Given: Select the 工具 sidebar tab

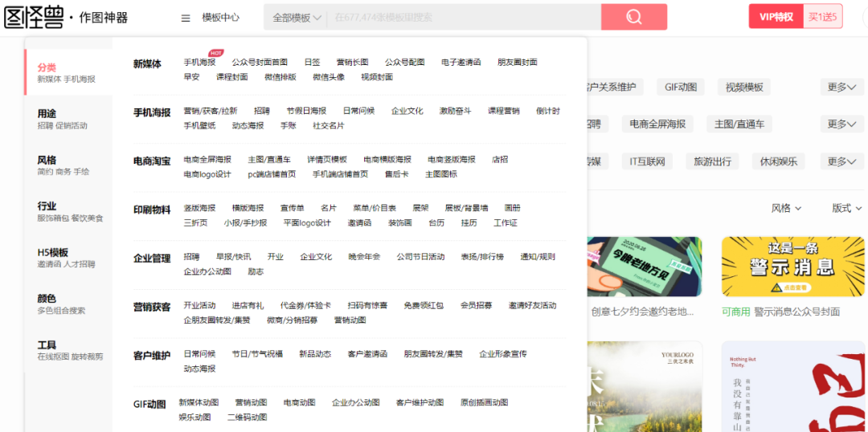Looking at the screenshot, I should pyautogui.click(x=68, y=350).
